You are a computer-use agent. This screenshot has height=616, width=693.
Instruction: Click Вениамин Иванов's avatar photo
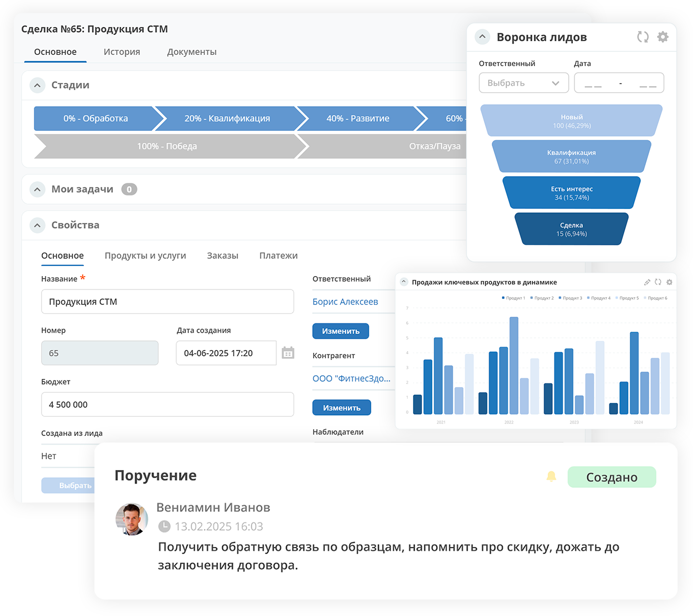click(x=132, y=519)
